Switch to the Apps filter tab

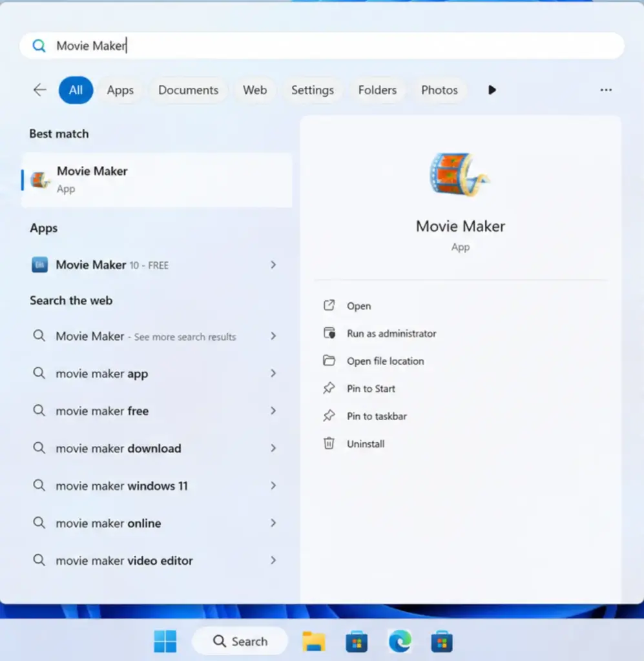(120, 90)
